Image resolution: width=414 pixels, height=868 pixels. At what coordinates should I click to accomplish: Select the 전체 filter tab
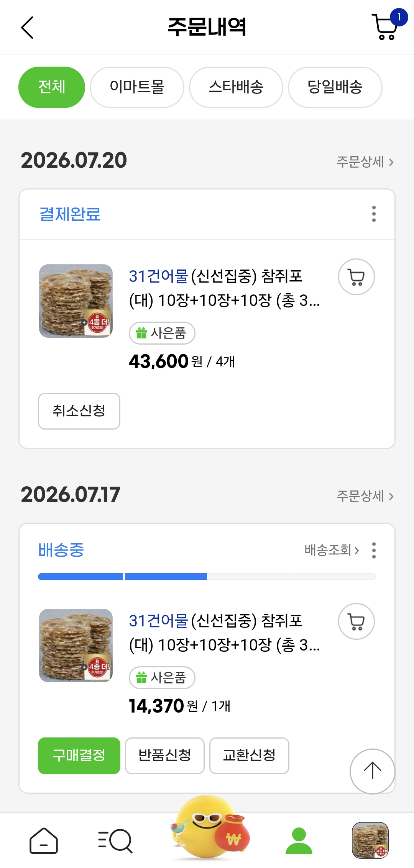[x=52, y=87]
